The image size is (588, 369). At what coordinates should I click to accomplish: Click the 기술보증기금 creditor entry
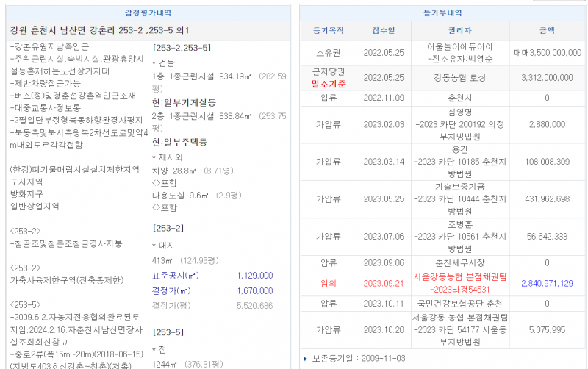click(x=460, y=187)
